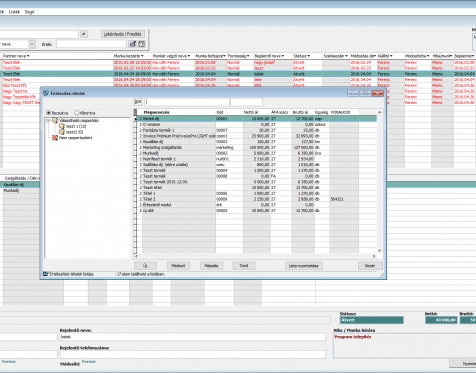Click the Új button
The image size is (476, 373).
pos(145,266)
